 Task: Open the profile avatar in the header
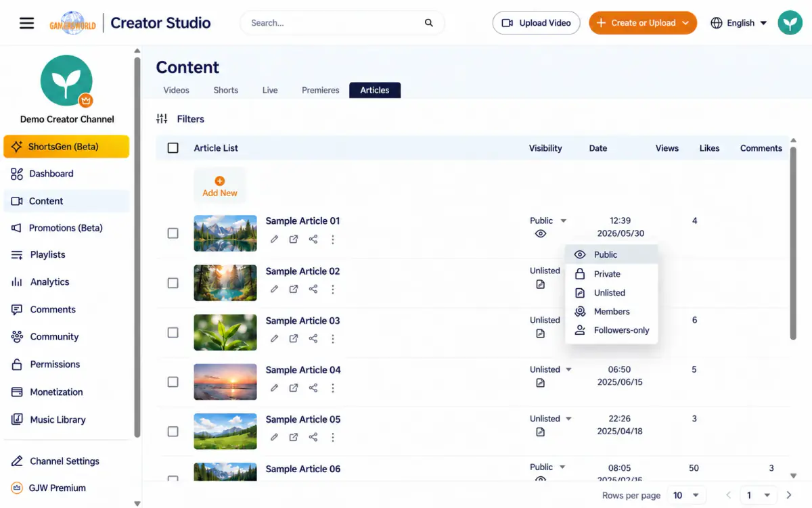coord(790,23)
